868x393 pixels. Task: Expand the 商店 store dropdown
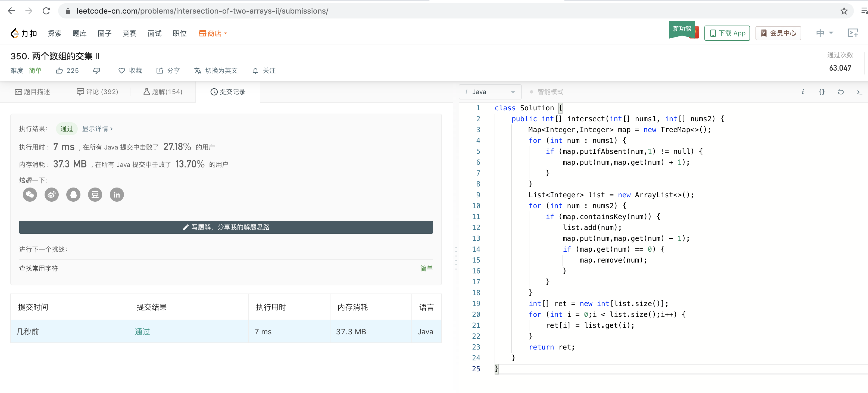tap(213, 33)
